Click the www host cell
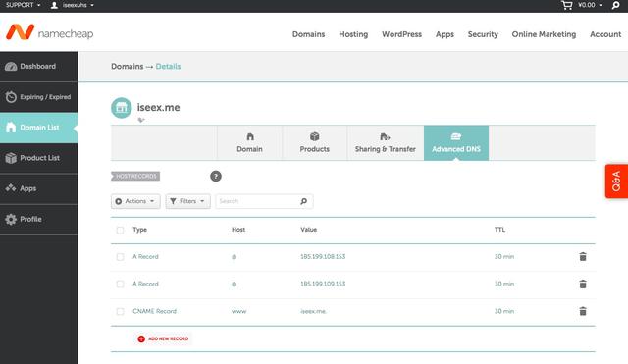Screen dimensions: 628x364 (x=238, y=312)
